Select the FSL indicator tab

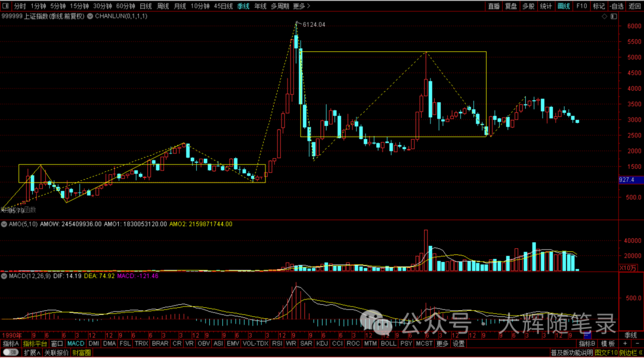(x=125, y=344)
